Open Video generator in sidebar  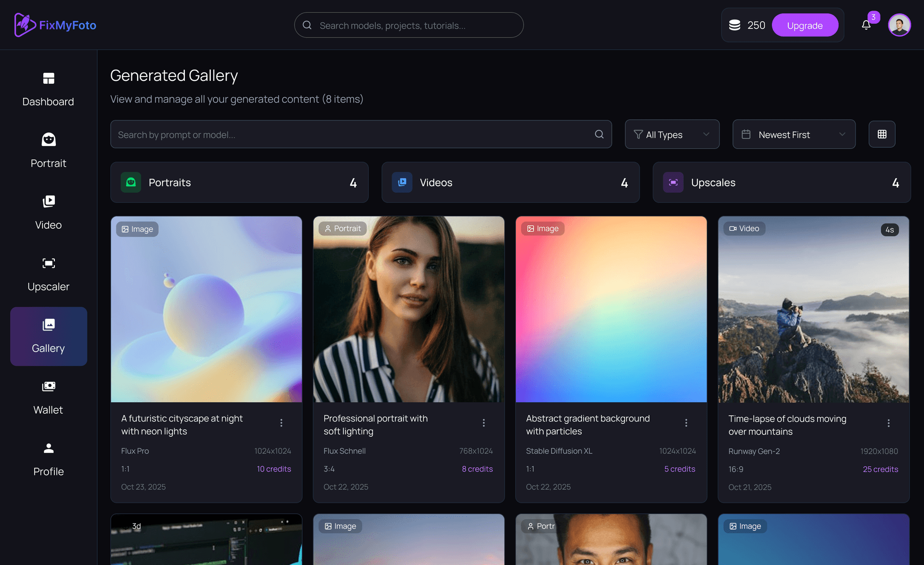point(48,213)
